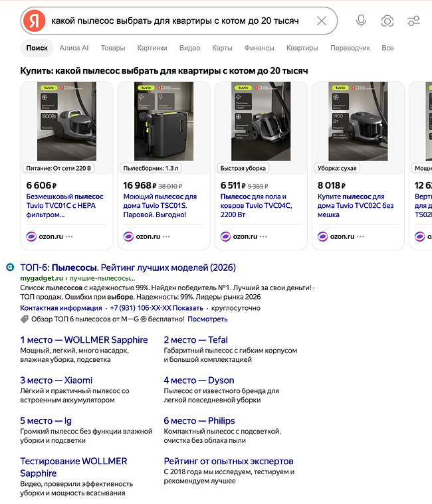Screen dimensions: 432x504
Task: Open more options dots on 6 511 ₽ card
Action: tap(263, 236)
